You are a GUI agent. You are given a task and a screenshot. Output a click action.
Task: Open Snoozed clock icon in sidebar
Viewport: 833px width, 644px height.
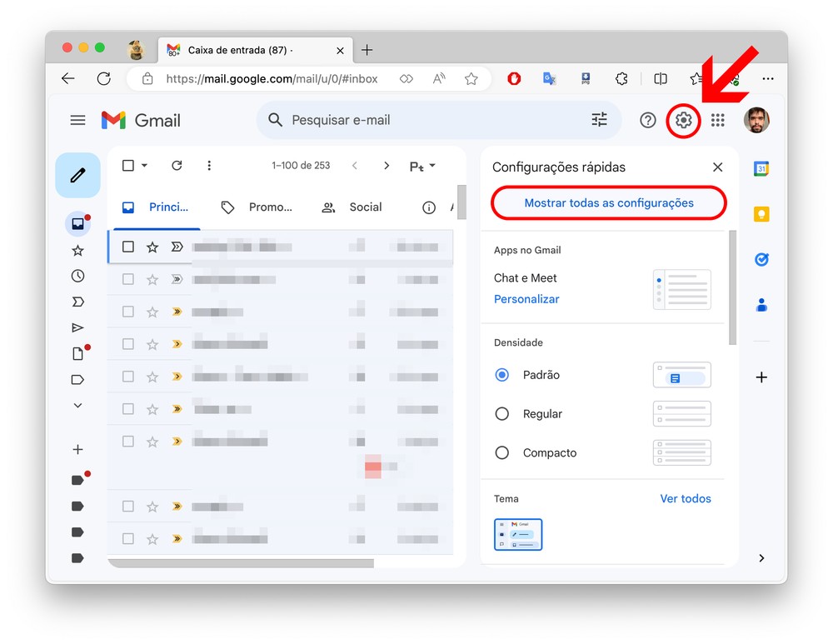pyautogui.click(x=77, y=276)
